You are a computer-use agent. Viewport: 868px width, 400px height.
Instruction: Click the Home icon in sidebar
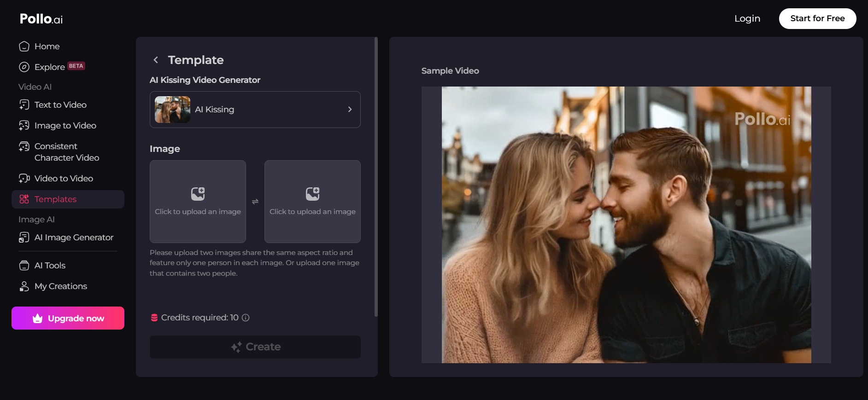(24, 46)
